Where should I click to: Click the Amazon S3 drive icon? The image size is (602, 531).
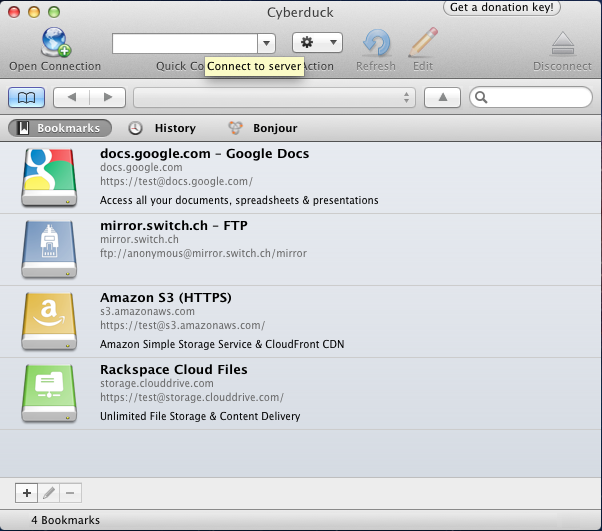coord(49,321)
